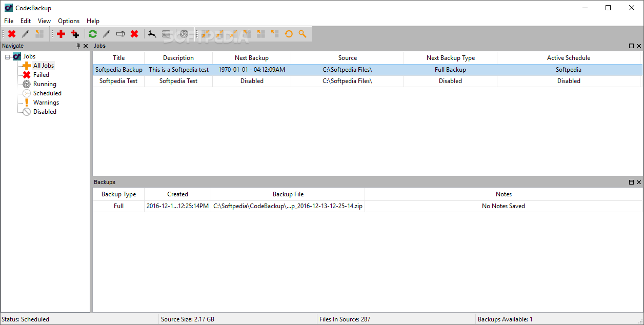Click the Created column header
644x325 pixels.
[x=177, y=194]
